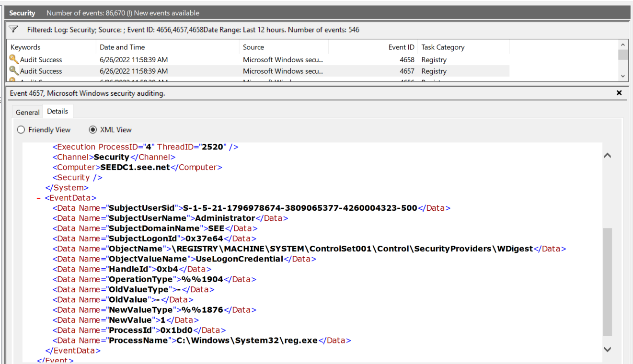Click the OldValueType data line
The height and width of the screenshot is (364, 633).
click(133, 289)
